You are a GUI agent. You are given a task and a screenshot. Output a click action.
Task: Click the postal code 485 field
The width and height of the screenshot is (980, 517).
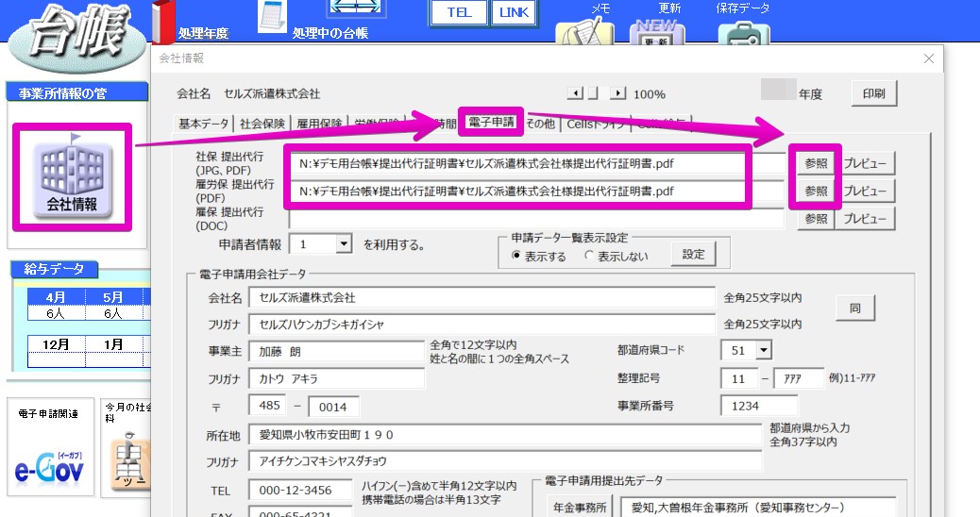point(267,406)
